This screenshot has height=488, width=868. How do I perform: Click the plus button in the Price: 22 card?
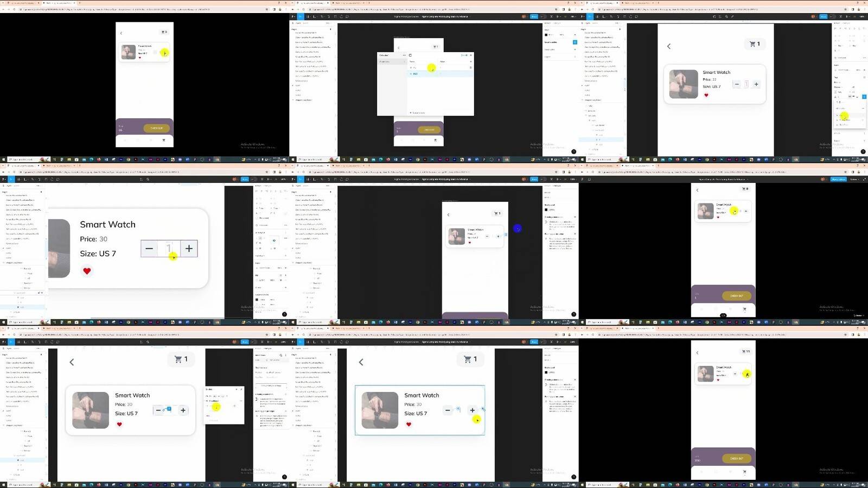pyautogui.click(x=756, y=84)
